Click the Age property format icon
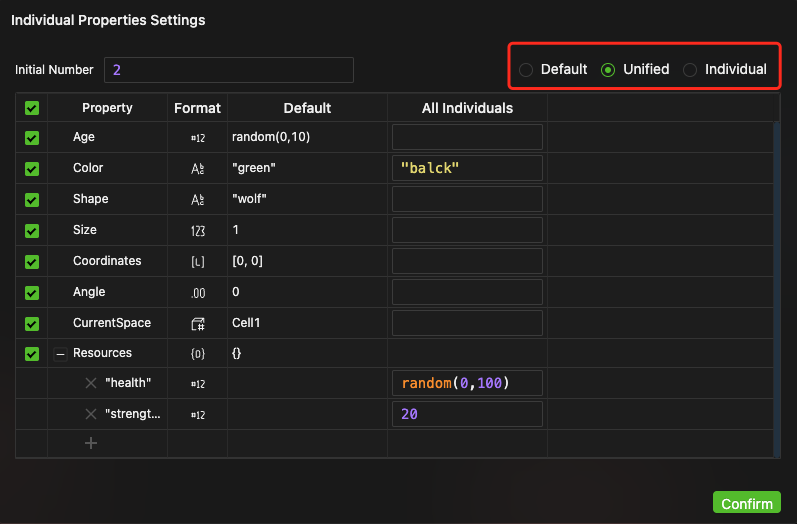Screen dimensions: 797x524 point(197,137)
